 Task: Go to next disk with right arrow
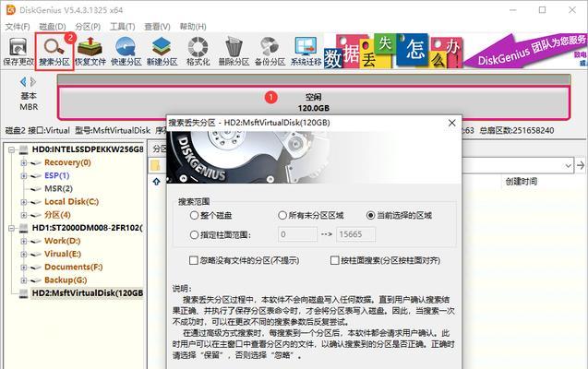[x=33, y=82]
